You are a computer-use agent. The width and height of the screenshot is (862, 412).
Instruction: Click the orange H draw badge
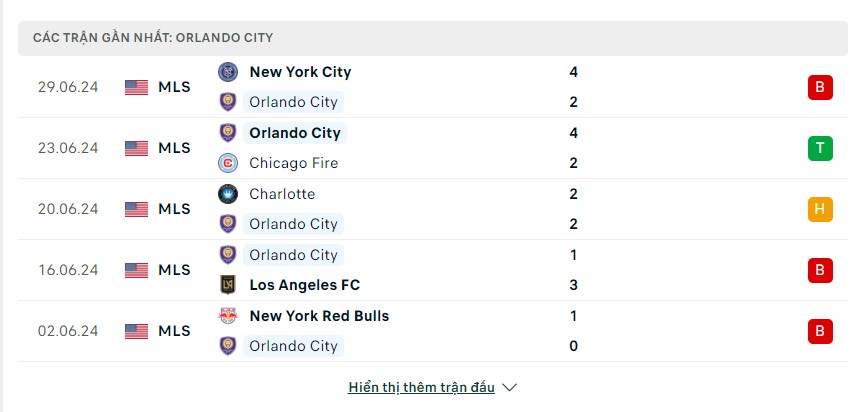tap(820, 210)
